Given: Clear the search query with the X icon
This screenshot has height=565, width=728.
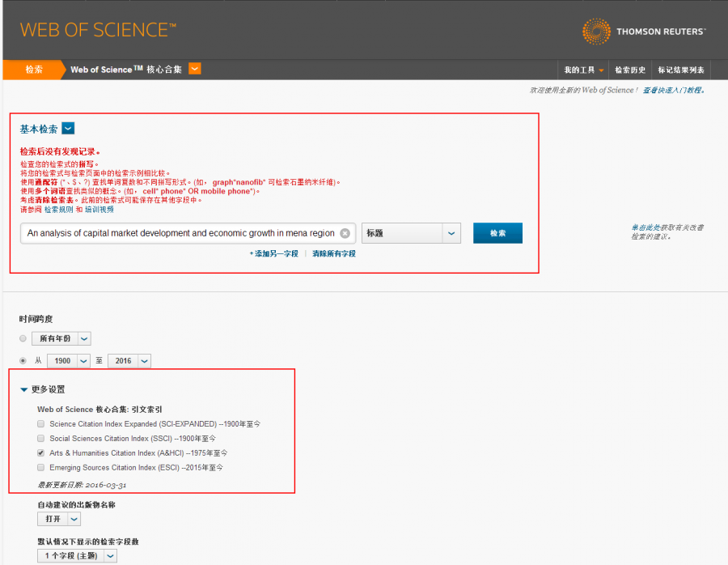Looking at the screenshot, I should point(345,233).
